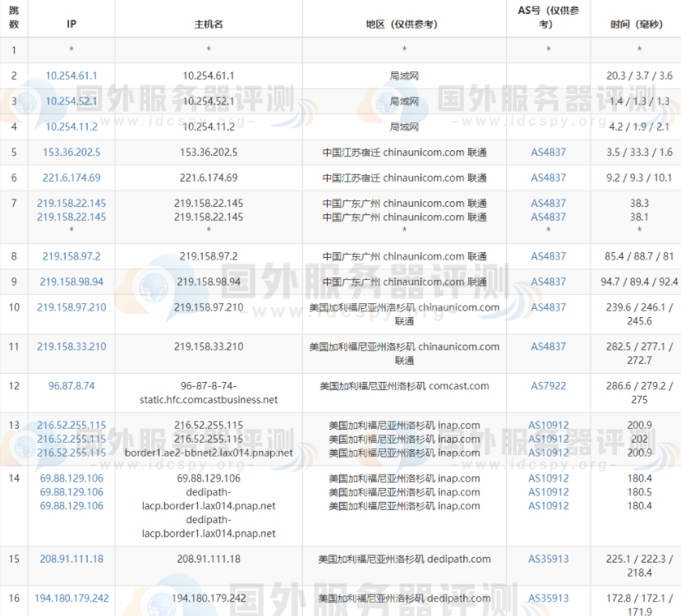Open AS35913 link in hop 15 row
This screenshot has width=681, height=616.
[x=548, y=559]
